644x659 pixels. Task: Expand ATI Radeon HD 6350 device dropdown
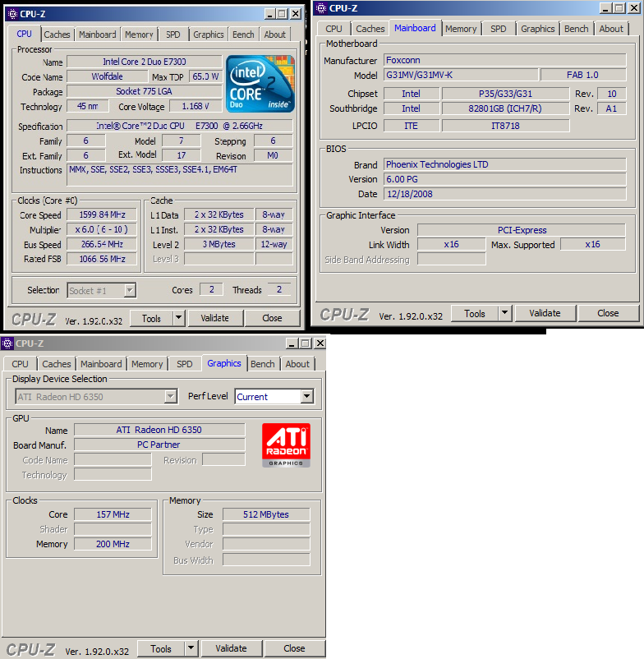170,396
